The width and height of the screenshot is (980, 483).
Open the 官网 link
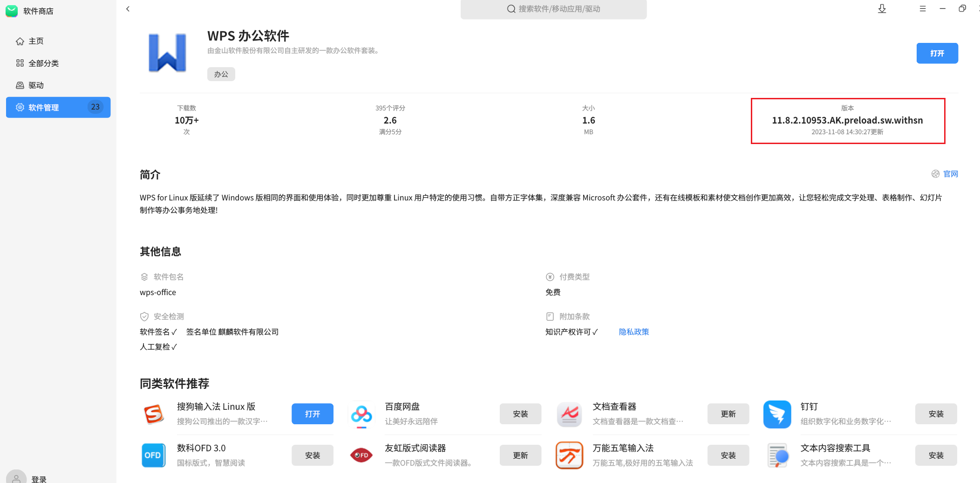coord(951,174)
